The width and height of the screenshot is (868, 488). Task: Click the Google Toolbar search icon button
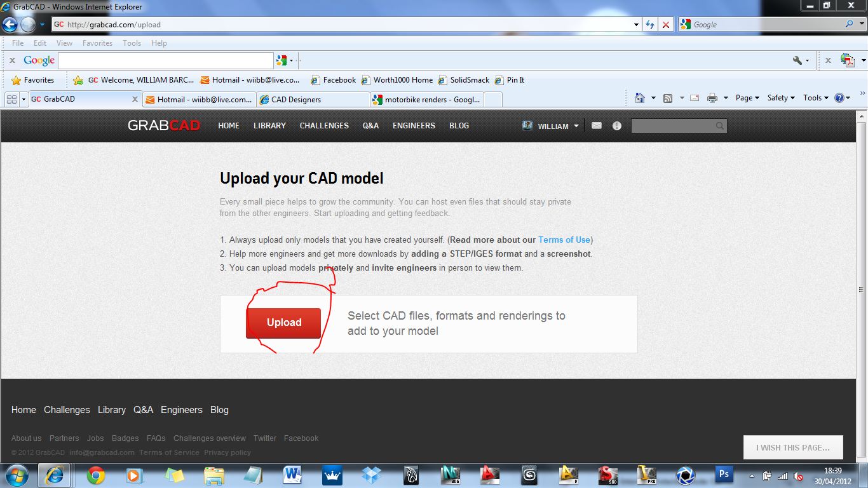point(281,60)
